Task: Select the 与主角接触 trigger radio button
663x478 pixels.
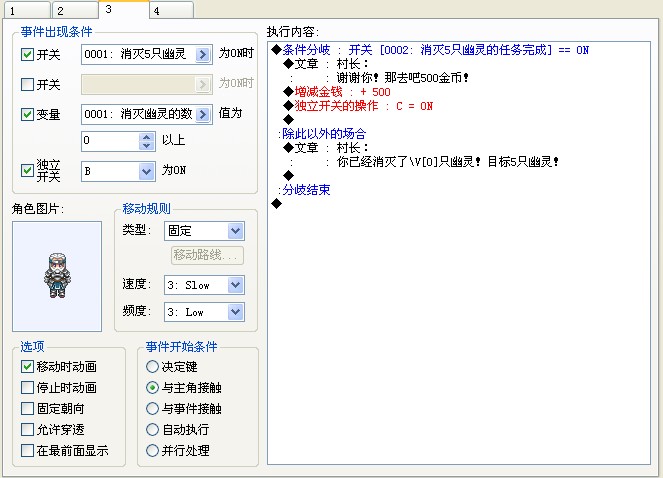Action: (x=152, y=387)
